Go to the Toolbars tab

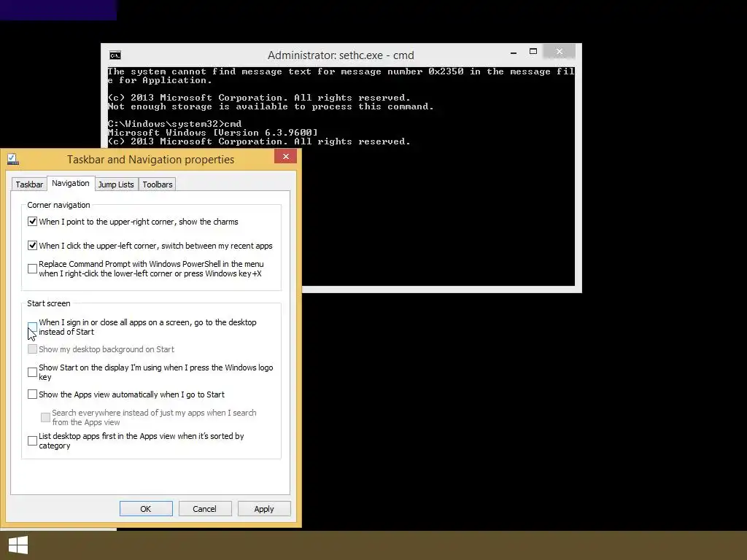[x=158, y=184]
